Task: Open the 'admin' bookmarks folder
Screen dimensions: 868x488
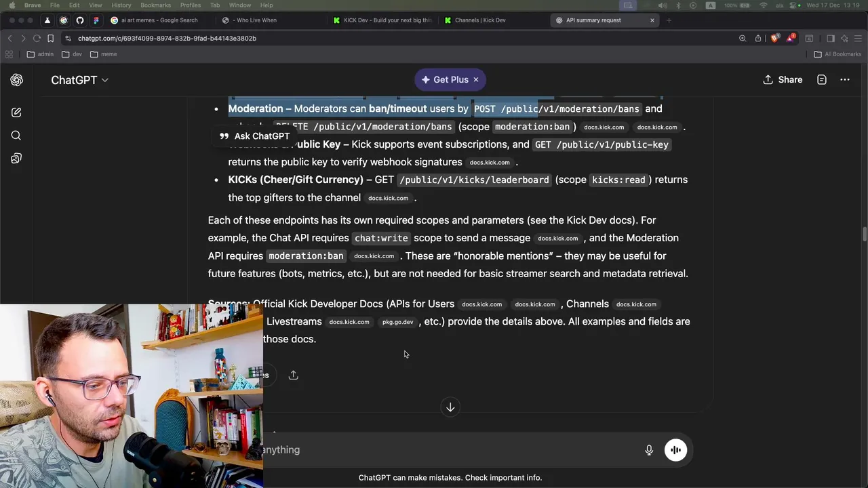Action: (40, 54)
